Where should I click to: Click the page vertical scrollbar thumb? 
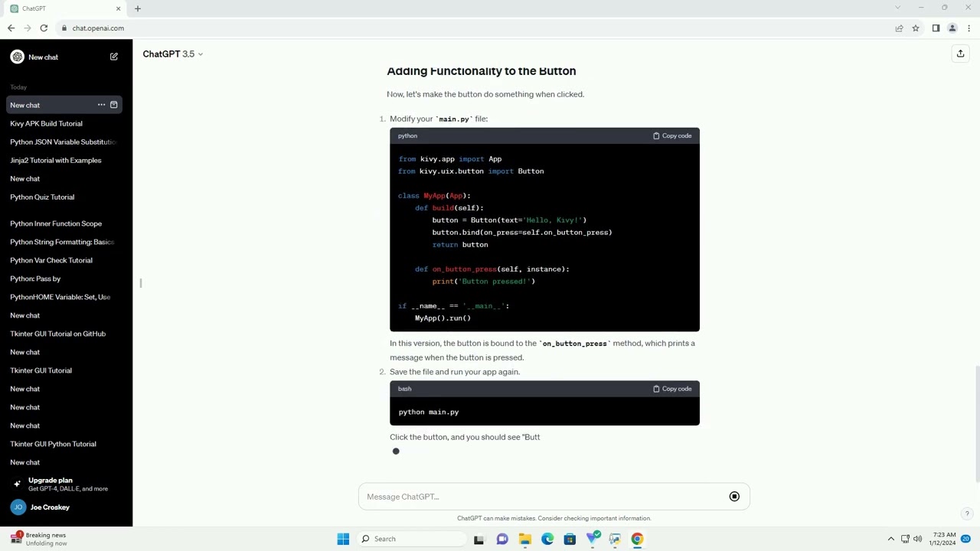977,424
